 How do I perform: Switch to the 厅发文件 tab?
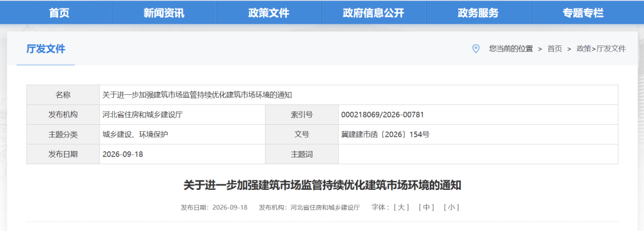(x=45, y=49)
